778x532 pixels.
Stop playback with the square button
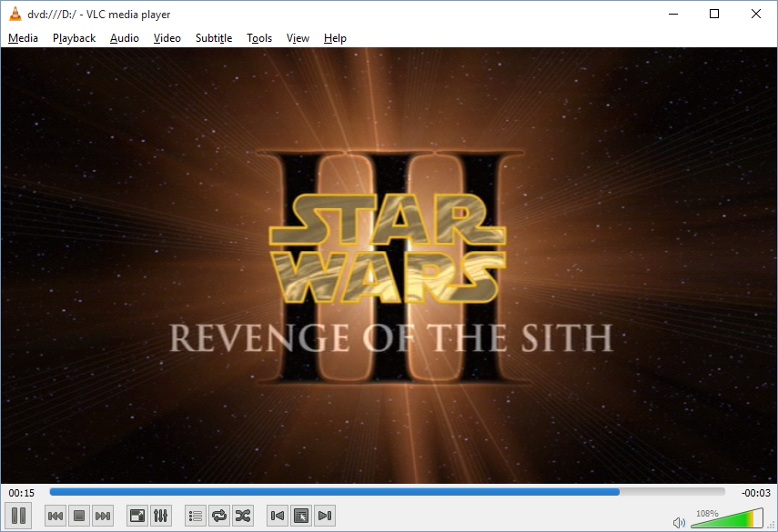[79, 517]
